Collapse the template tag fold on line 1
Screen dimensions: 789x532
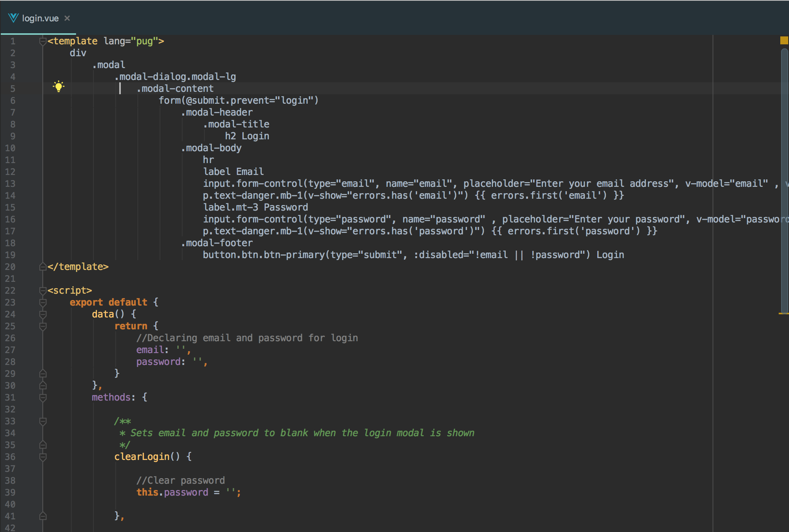click(43, 41)
